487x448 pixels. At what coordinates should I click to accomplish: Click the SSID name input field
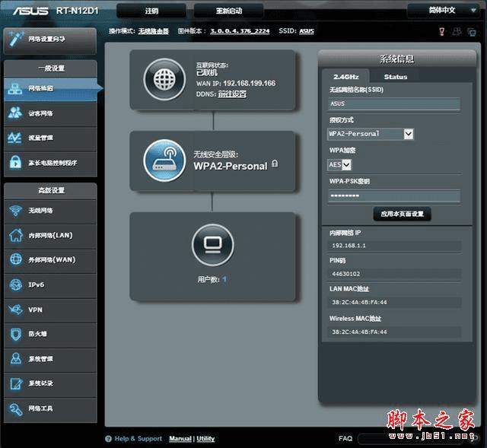(x=394, y=104)
